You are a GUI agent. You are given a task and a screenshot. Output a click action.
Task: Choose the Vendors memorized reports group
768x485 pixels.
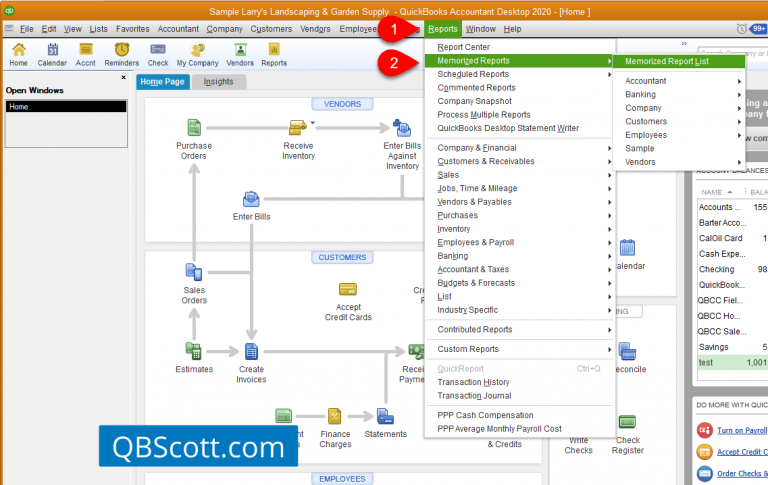[x=679, y=162]
